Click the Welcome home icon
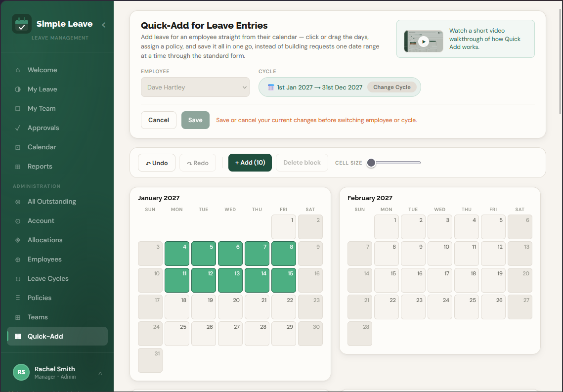The height and width of the screenshot is (392, 563). [18, 70]
